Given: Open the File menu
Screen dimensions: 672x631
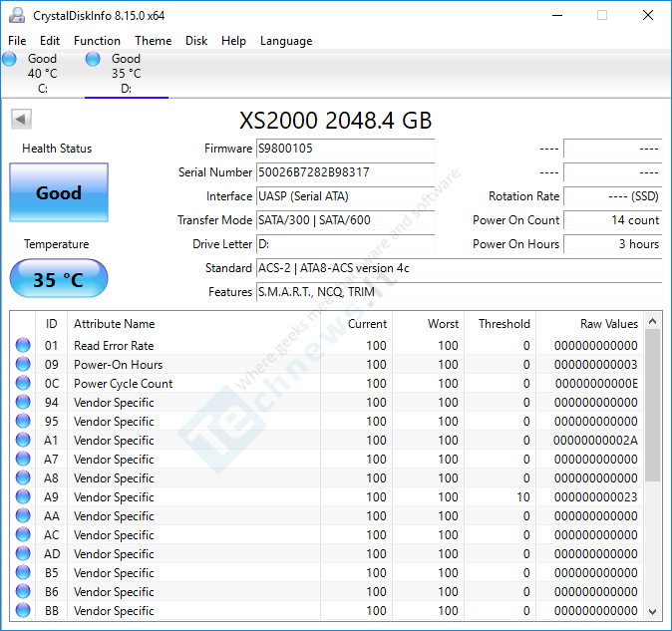Looking at the screenshot, I should coord(17,41).
